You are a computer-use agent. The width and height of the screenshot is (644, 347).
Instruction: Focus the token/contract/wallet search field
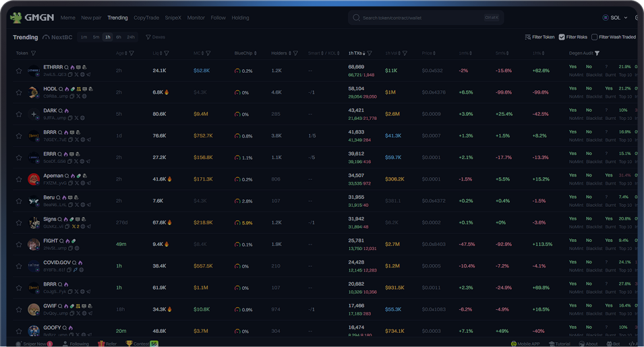426,18
